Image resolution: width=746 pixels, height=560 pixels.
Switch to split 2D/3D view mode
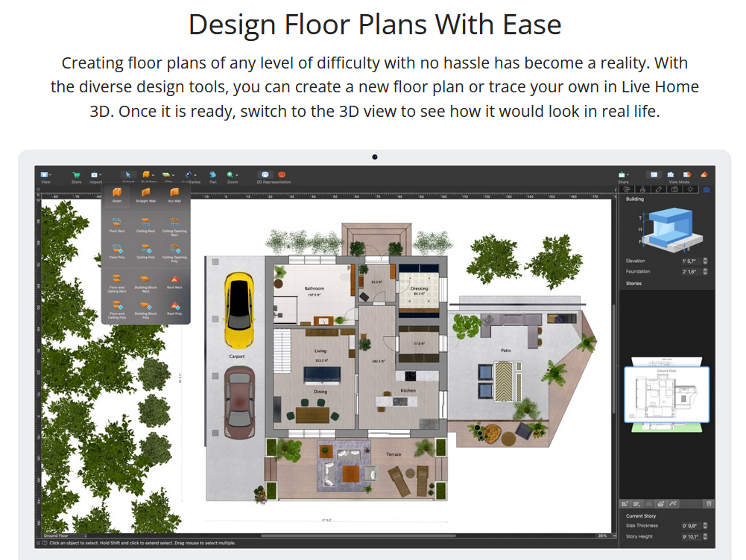(x=687, y=174)
